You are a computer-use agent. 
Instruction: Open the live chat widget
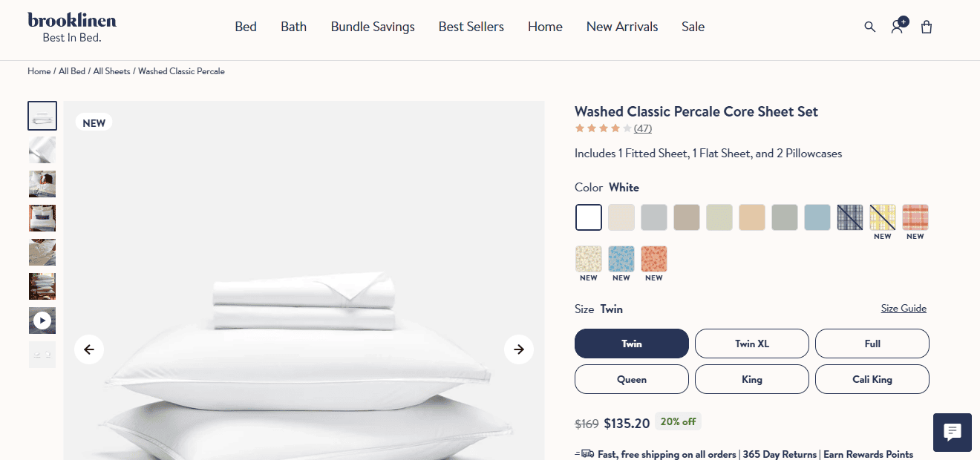[952, 432]
